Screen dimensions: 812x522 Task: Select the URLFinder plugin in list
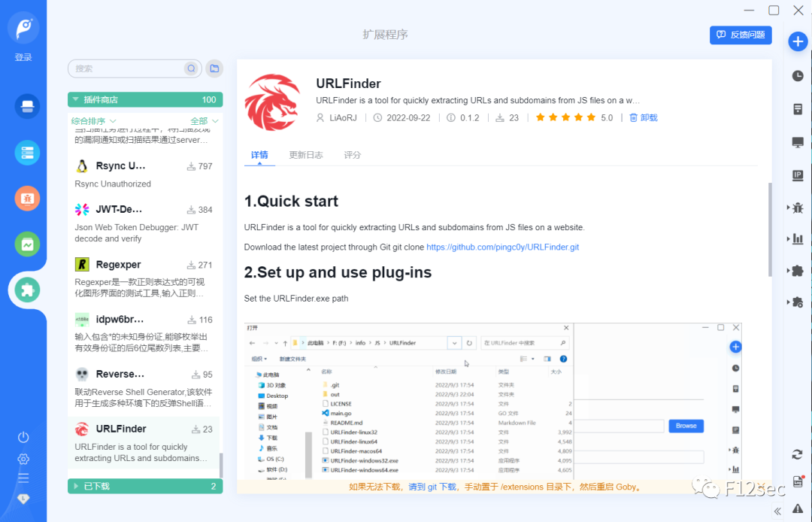click(x=144, y=443)
